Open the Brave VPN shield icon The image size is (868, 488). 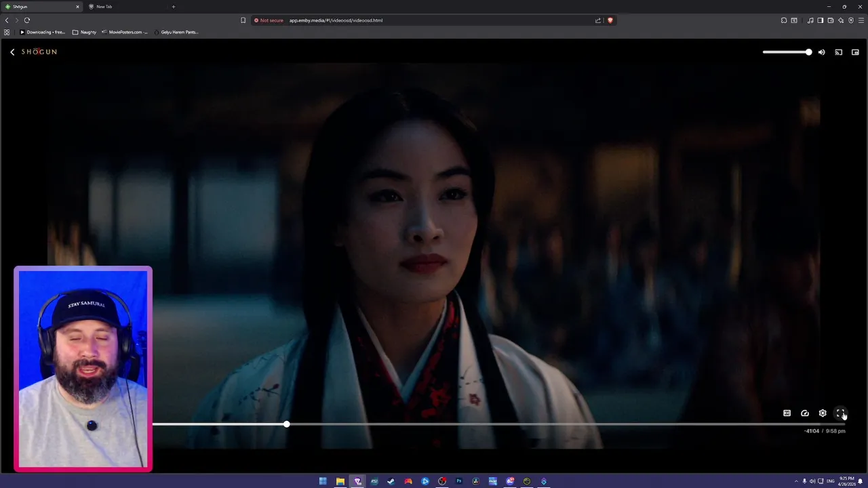pos(851,20)
